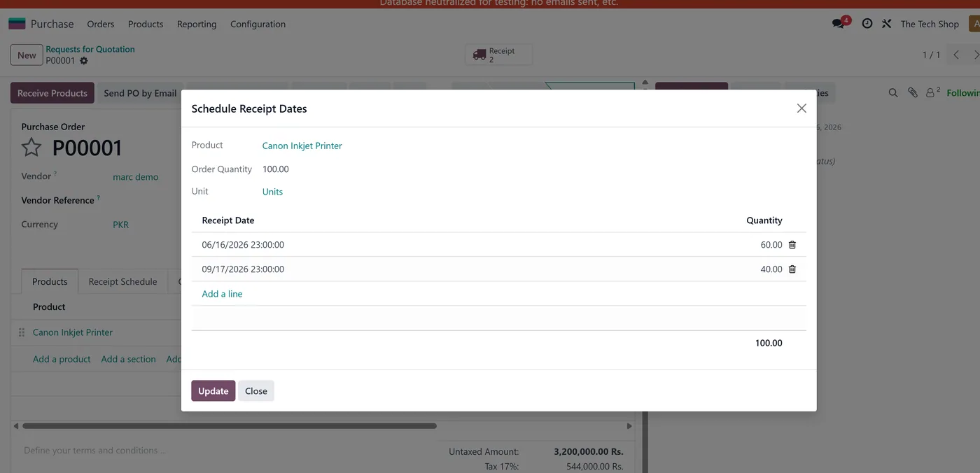Click the 40.00 quantity cell
The image size is (980, 473).
771,269
